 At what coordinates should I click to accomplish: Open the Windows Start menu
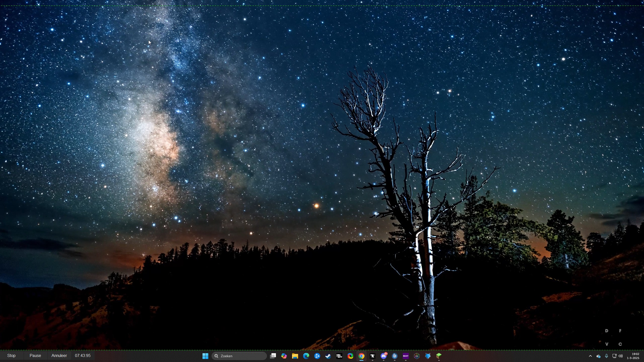click(x=205, y=356)
